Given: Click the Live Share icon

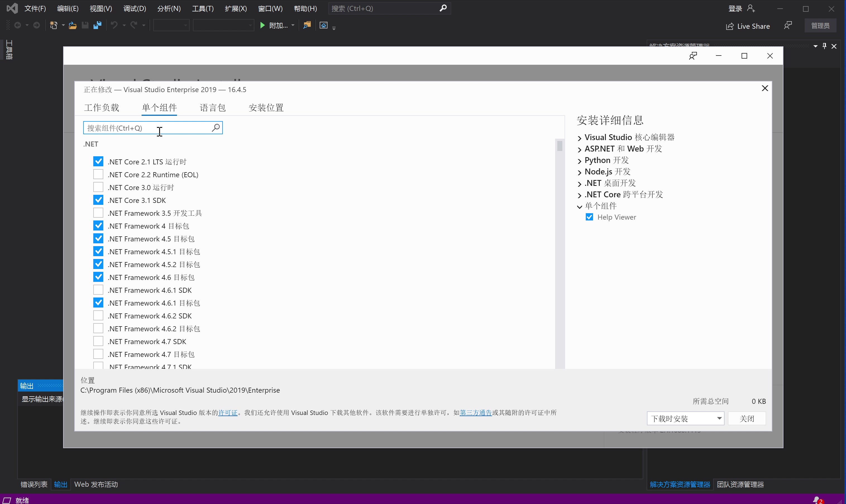Looking at the screenshot, I should tap(730, 27).
